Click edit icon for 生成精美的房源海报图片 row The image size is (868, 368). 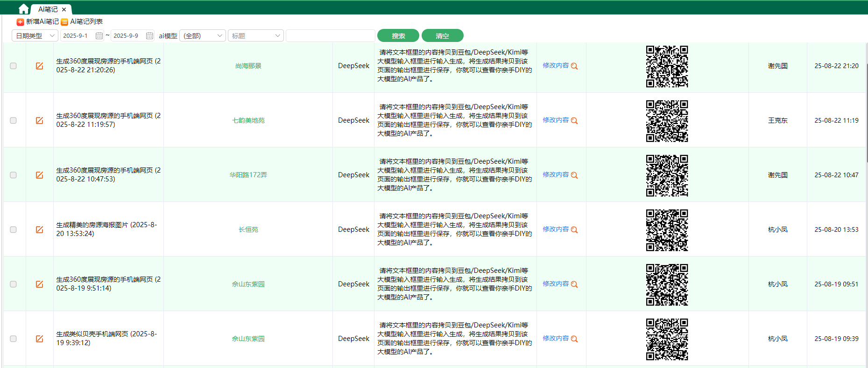(x=40, y=229)
